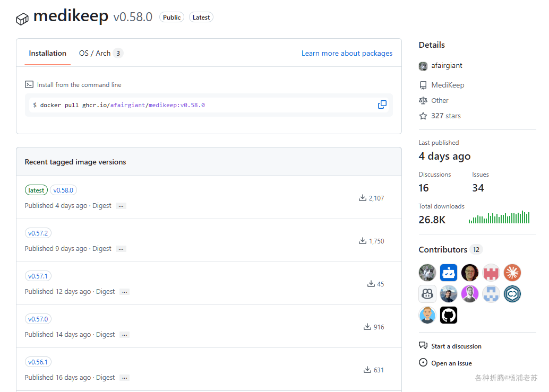The height and width of the screenshot is (392, 549).
Task: Expand digest for v0.58.0 published 4 days ago
Action: pyautogui.click(x=121, y=206)
